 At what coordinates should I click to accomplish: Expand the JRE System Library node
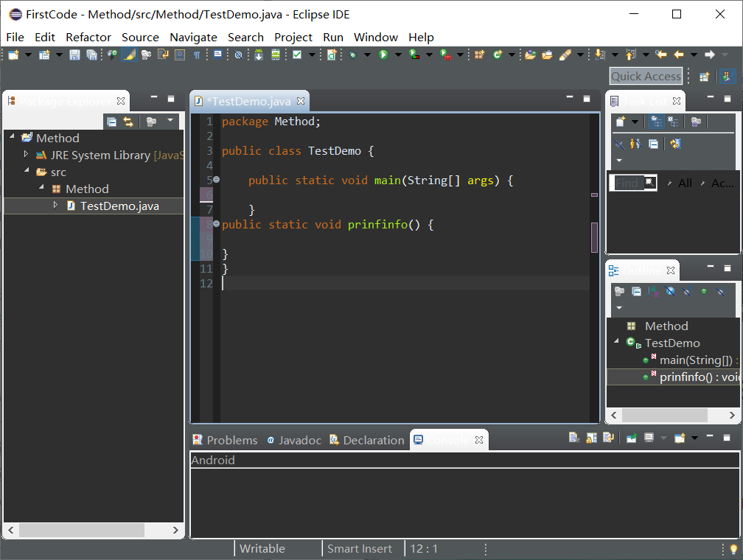[x=27, y=155]
